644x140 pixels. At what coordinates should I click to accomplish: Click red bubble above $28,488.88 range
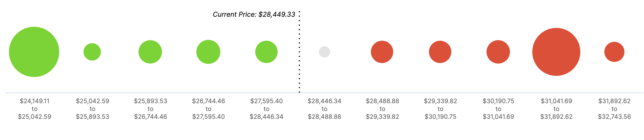(x=382, y=52)
